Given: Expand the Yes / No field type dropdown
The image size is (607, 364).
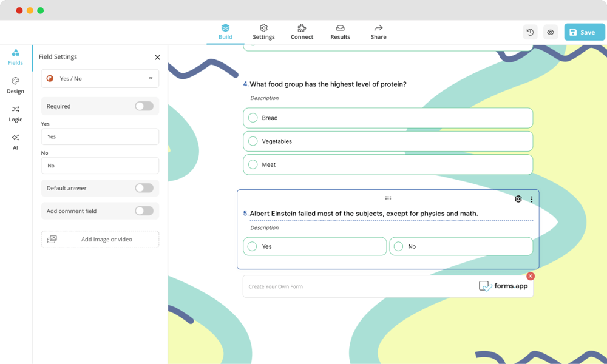Looking at the screenshot, I should coord(100,78).
